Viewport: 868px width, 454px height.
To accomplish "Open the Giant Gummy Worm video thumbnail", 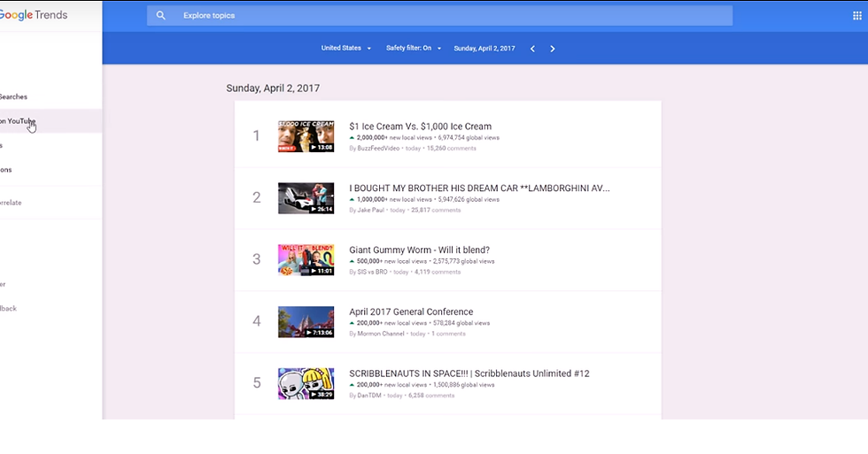I will tap(306, 260).
